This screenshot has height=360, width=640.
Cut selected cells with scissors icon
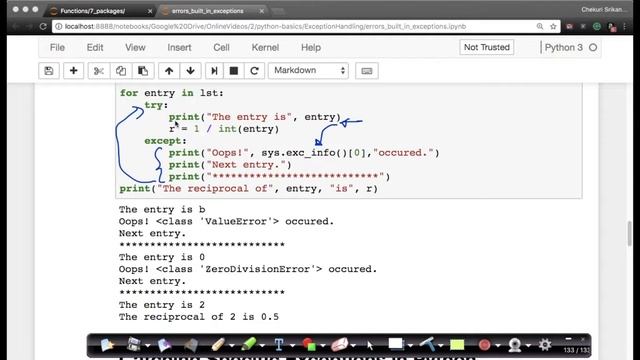click(99, 71)
